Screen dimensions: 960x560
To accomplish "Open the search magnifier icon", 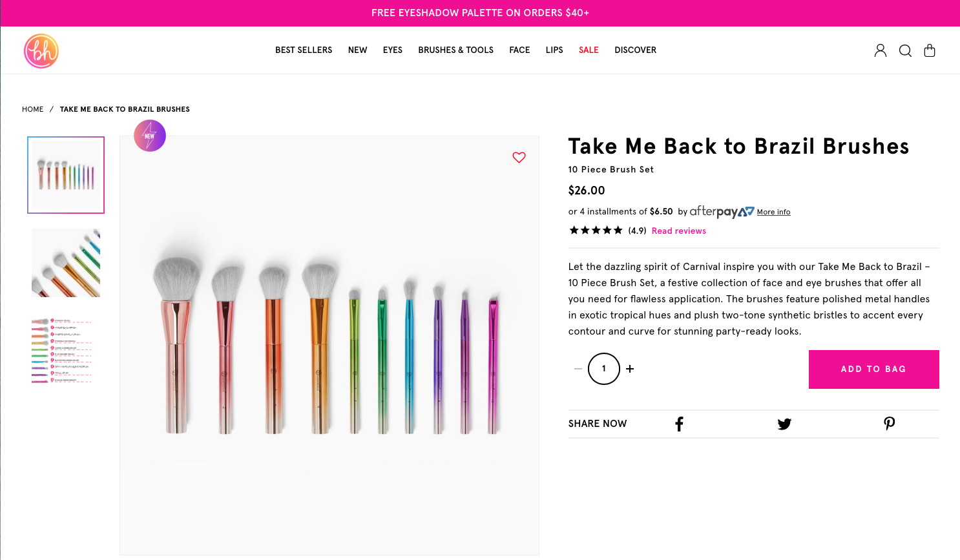I will pyautogui.click(x=905, y=50).
